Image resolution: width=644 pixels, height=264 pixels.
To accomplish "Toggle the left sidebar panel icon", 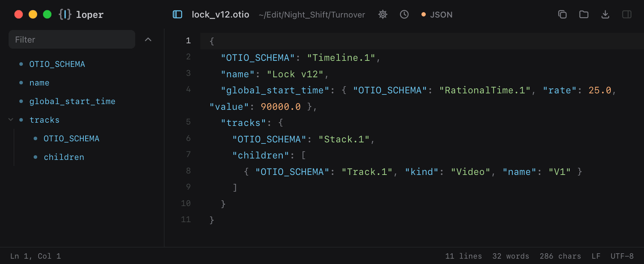I will tap(177, 14).
